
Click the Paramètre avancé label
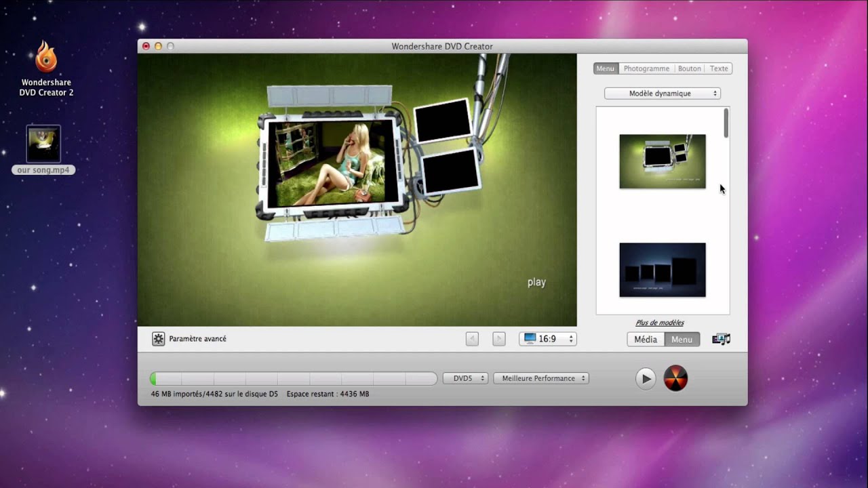pos(197,339)
